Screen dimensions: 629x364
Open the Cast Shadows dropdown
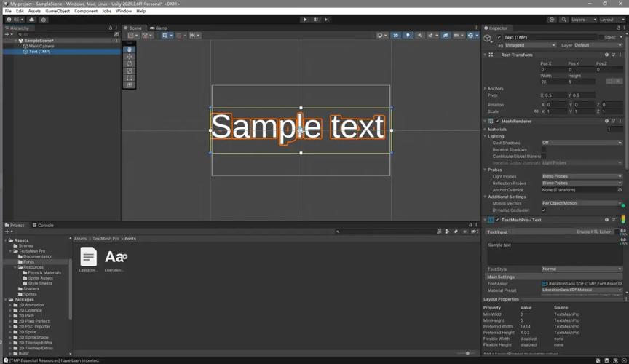[581, 143]
